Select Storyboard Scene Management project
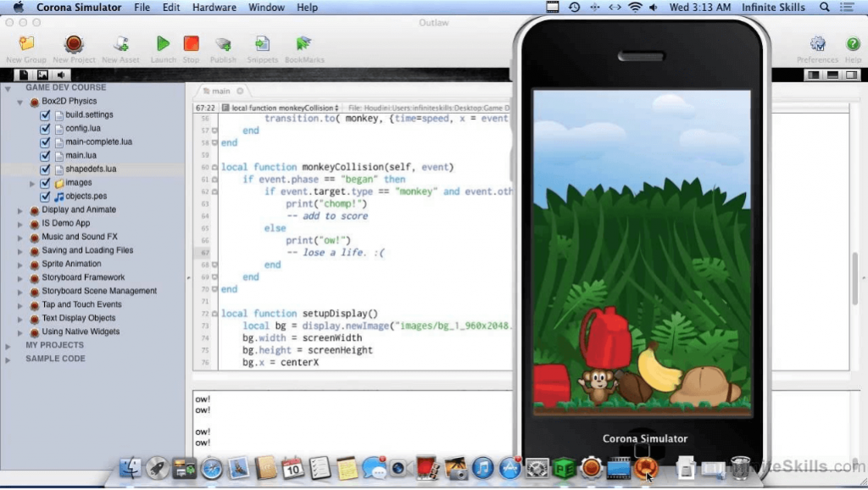This screenshot has height=490, width=868. click(99, 292)
